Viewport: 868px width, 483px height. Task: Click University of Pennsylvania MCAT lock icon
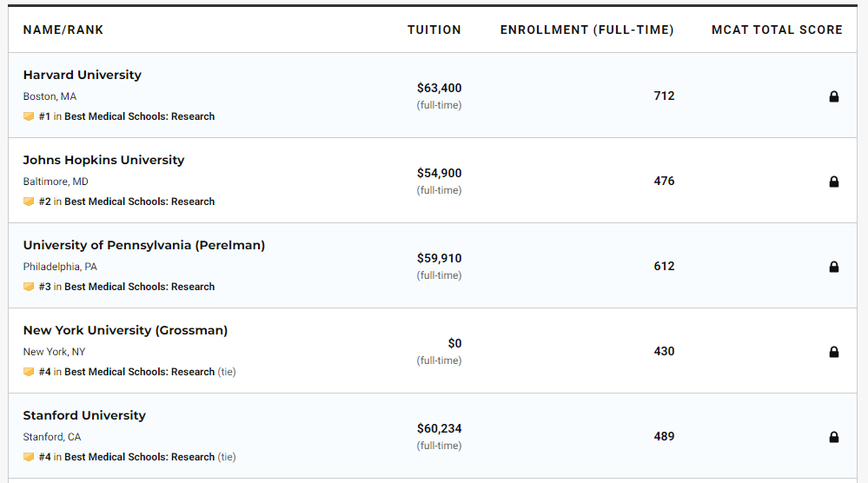point(834,267)
